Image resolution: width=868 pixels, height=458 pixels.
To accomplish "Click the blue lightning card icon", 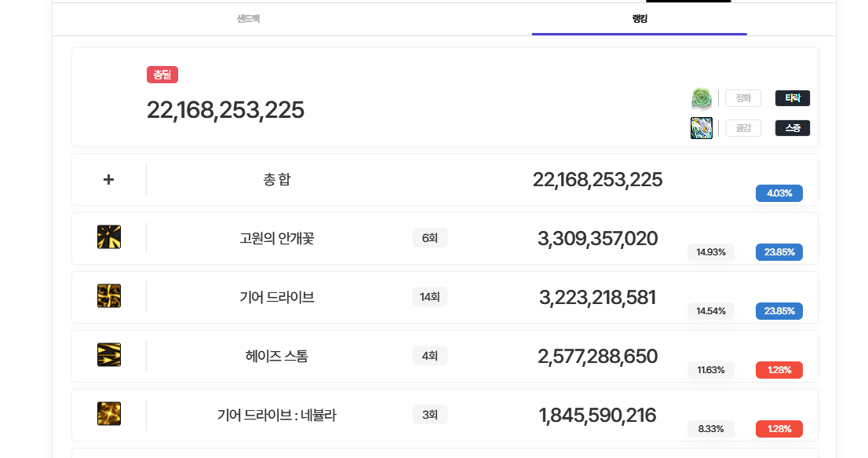I will [x=701, y=128].
